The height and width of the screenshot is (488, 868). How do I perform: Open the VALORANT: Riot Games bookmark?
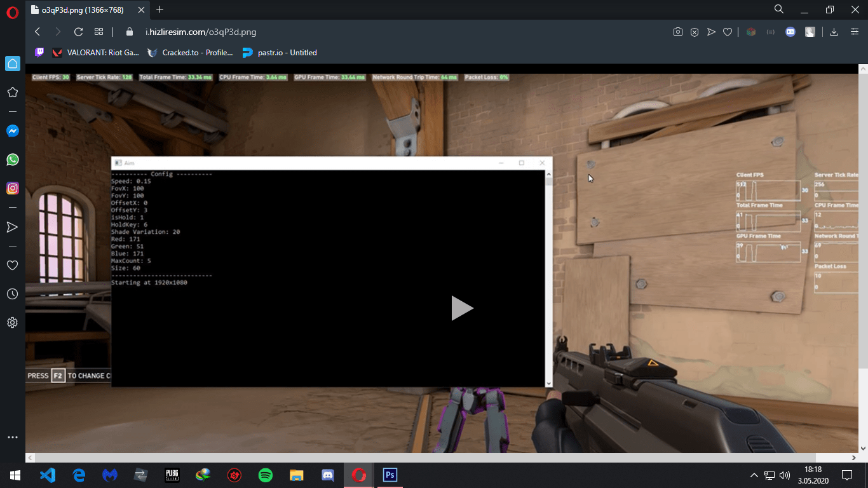[95, 53]
